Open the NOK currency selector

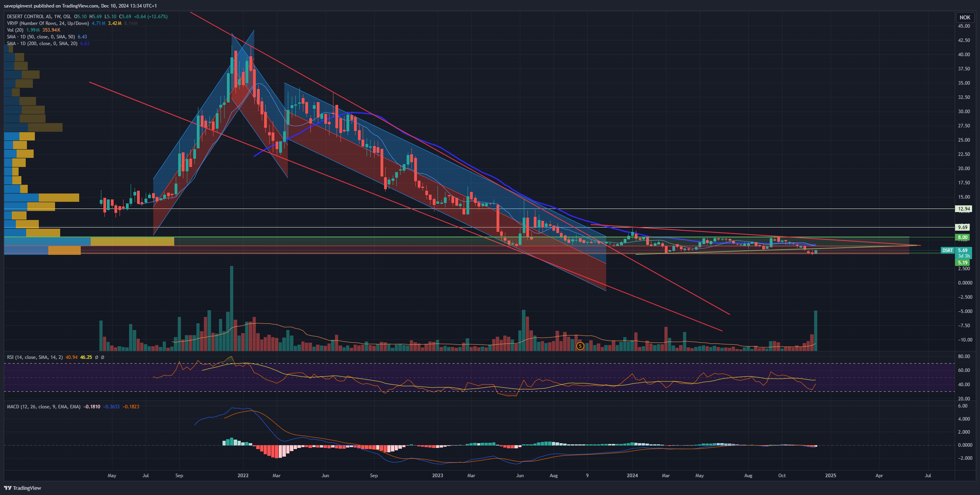point(965,17)
